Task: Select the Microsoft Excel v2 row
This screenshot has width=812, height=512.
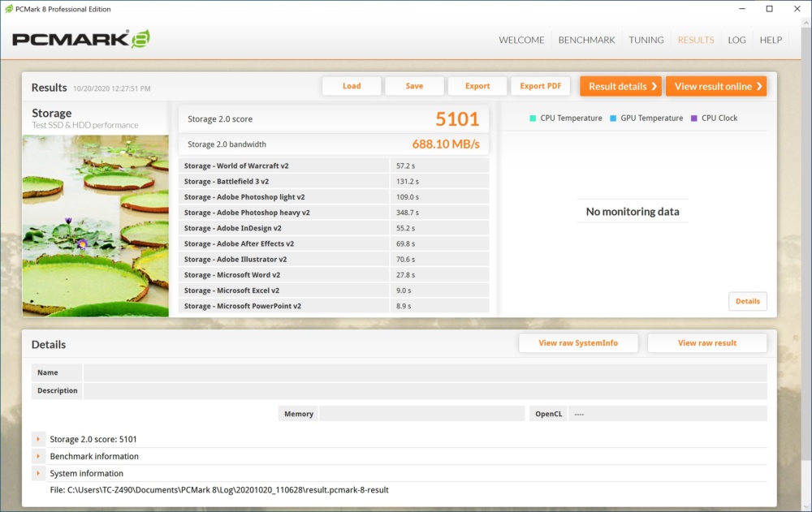Action: click(x=334, y=290)
